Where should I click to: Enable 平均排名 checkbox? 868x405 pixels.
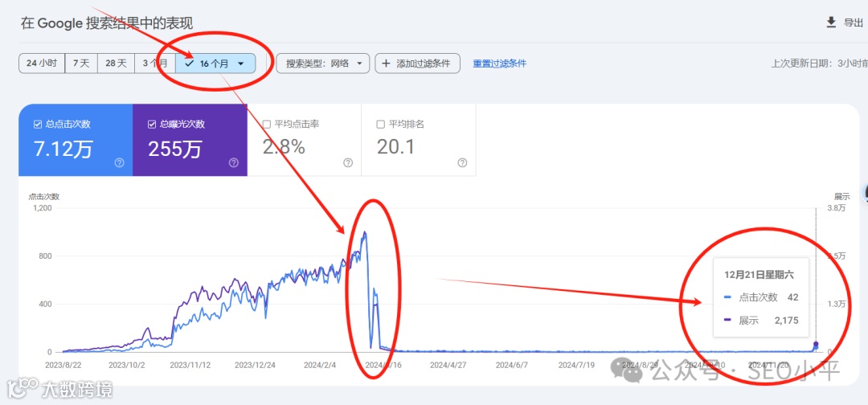point(380,125)
